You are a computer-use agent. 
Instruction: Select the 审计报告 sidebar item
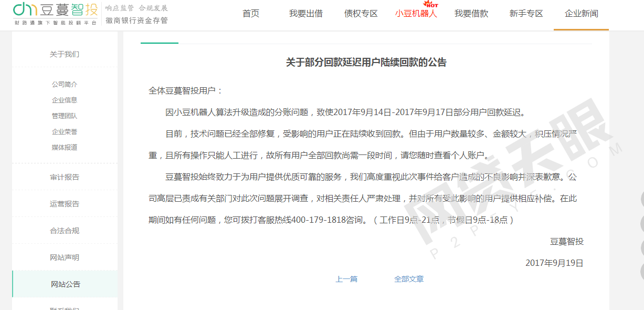click(x=65, y=177)
